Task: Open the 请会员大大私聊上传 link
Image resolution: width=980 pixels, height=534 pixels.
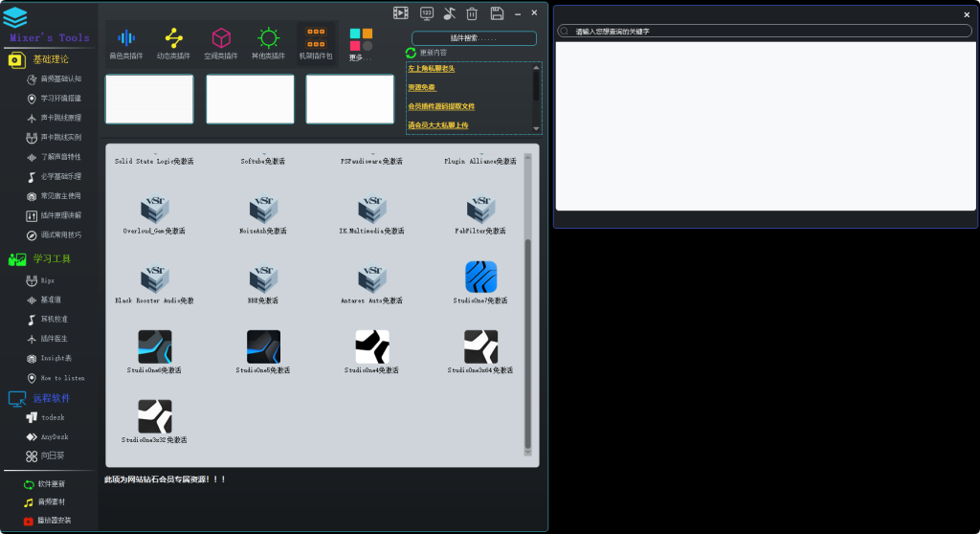Action: pos(438,125)
